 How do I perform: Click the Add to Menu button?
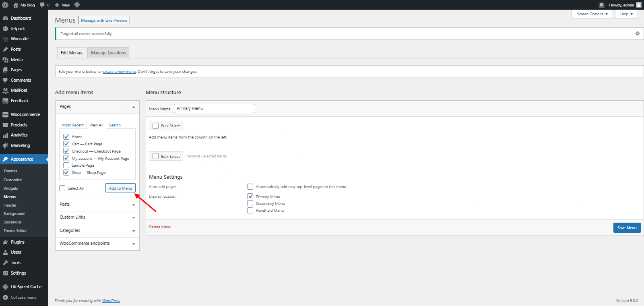coord(120,188)
